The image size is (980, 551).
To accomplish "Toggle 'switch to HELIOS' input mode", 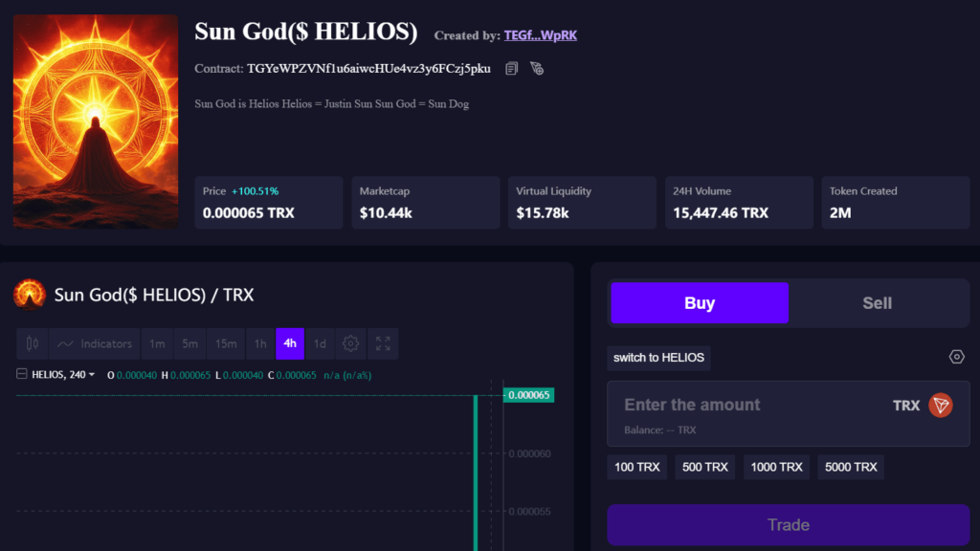I will tap(658, 359).
